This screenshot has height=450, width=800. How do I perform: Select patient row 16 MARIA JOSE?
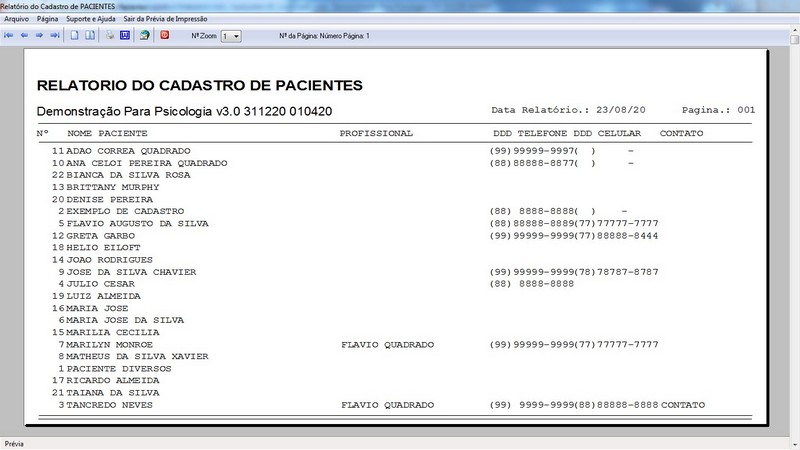pos(90,308)
